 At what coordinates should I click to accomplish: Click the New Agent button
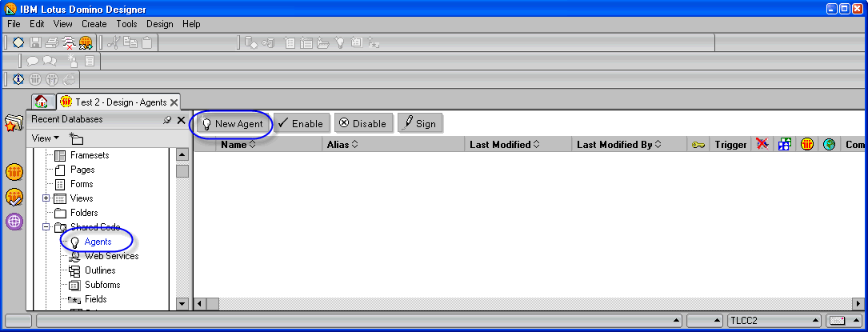pyautogui.click(x=233, y=123)
